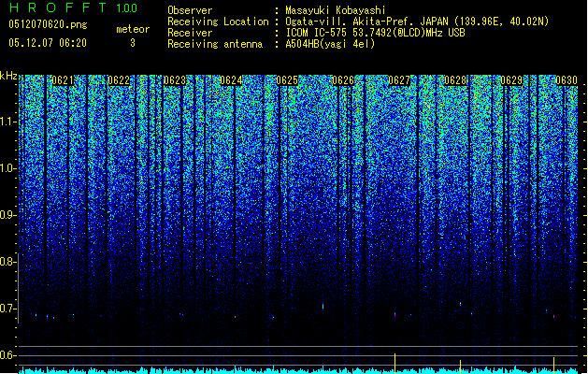
Task: Click the meteor count label
Action: pos(133,29)
